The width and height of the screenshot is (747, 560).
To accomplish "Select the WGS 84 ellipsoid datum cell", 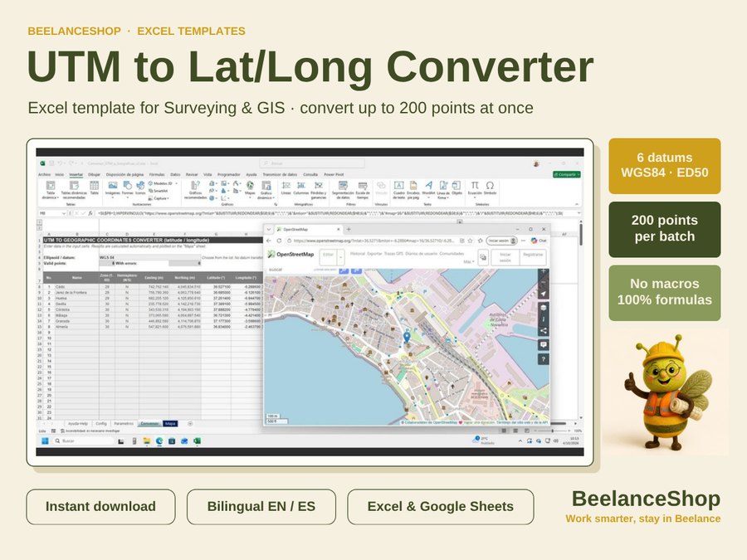I will 150,257.
